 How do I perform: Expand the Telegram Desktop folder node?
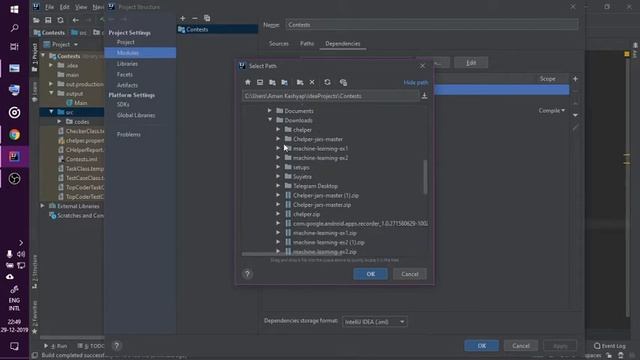pos(278,186)
